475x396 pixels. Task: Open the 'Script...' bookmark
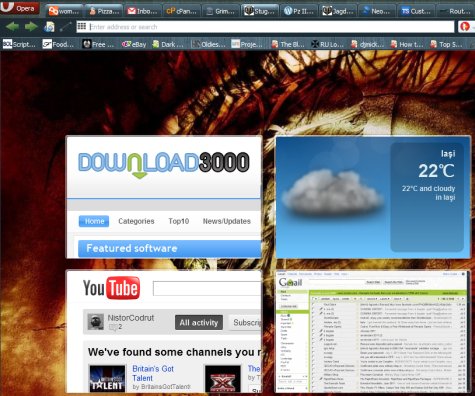[x=19, y=44]
